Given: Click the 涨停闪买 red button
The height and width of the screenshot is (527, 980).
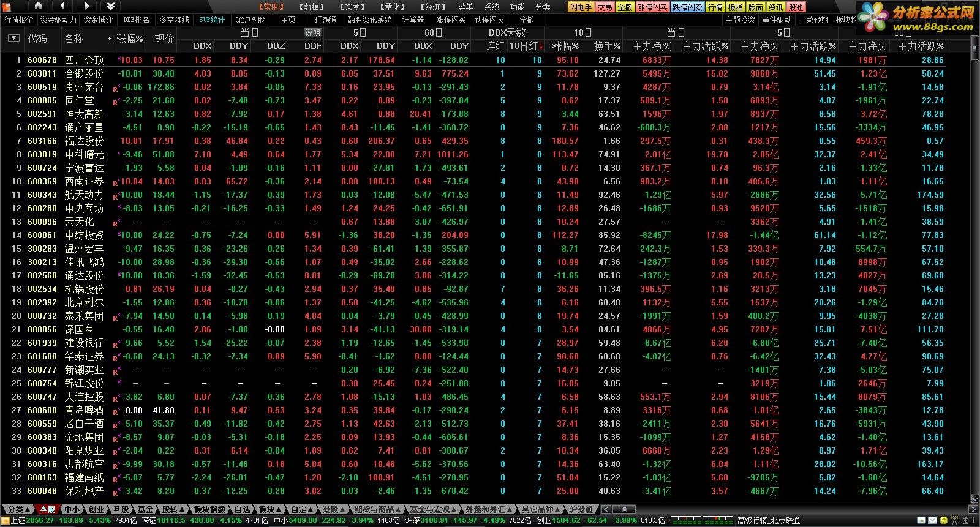Looking at the screenshot, I should click(652, 7).
